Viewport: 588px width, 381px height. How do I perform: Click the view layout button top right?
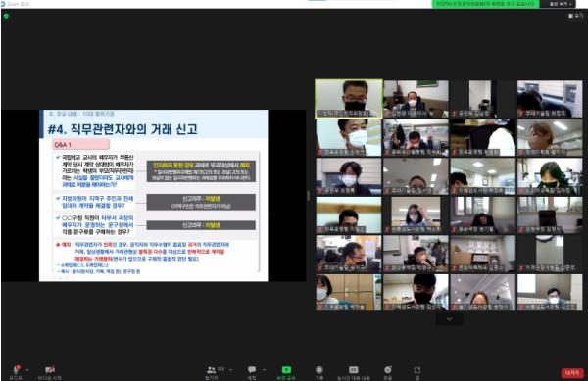[x=575, y=16]
